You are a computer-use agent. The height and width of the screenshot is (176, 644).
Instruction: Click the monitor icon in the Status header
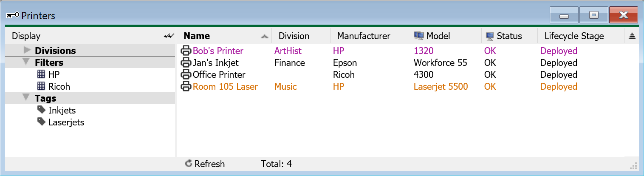(490, 36)
